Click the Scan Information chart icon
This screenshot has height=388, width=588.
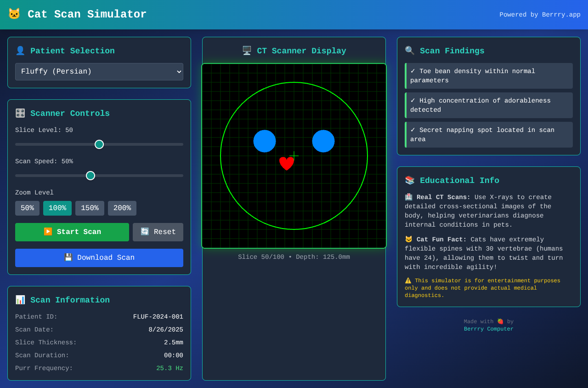[x=20, y=300]
